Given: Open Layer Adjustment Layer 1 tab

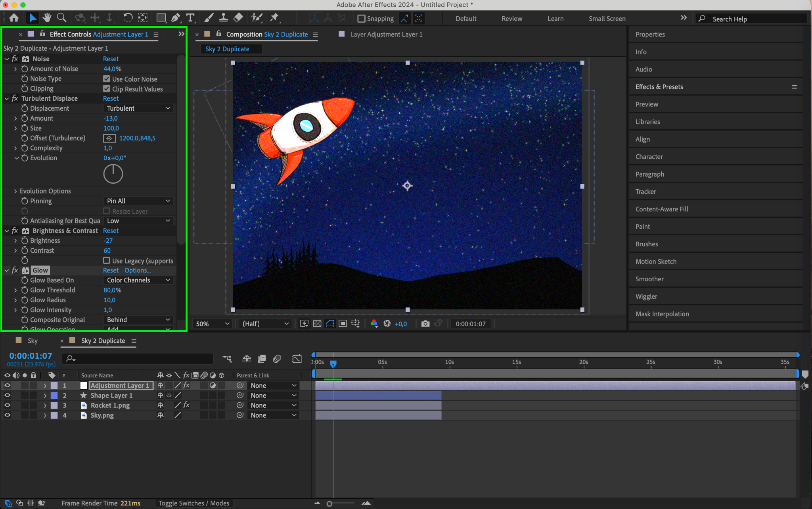Looking at the screenshot, I should (x=386, y=35).
